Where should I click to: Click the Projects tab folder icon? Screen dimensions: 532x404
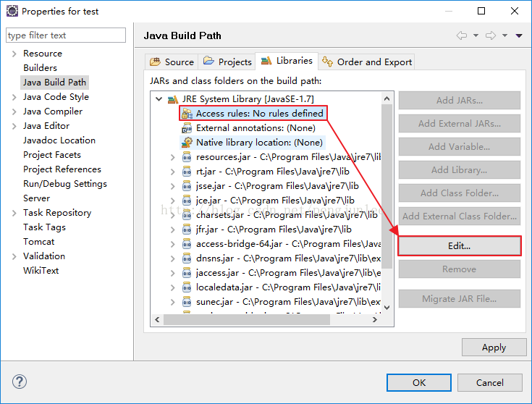click(x=208, y=61)
